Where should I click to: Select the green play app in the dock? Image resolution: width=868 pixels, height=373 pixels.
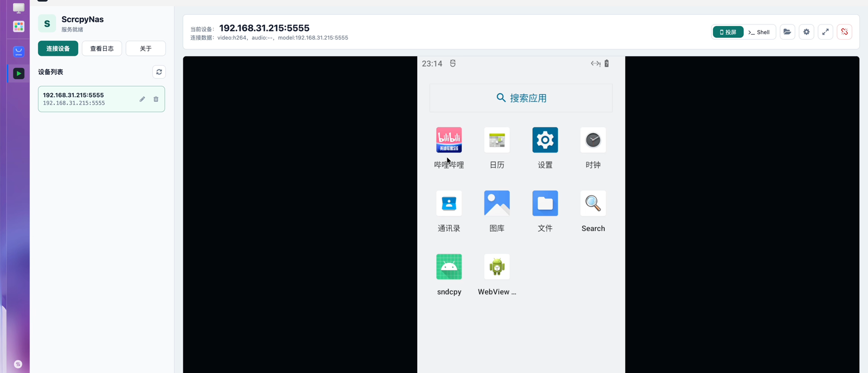18,73
